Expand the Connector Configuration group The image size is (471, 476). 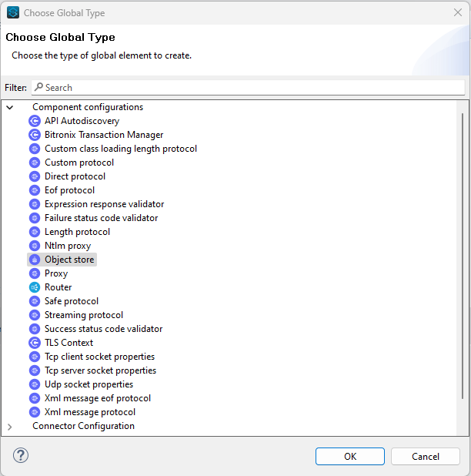coord(10,427)
